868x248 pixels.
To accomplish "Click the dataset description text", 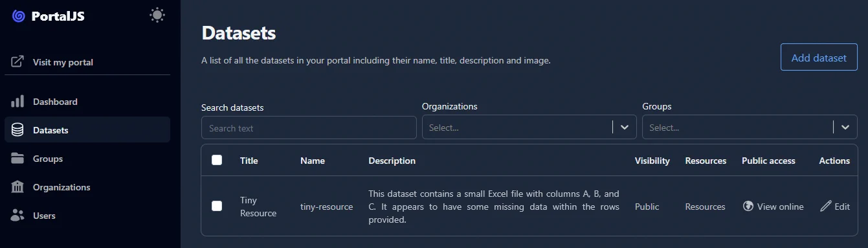I will [494, 207].
